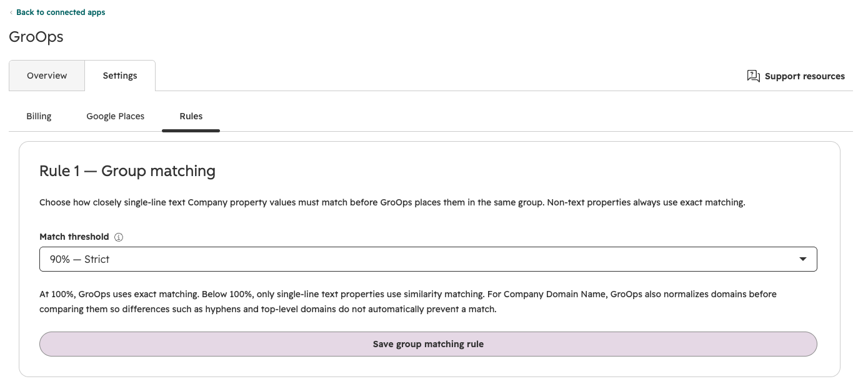Click the back chevron arrow icon
The width and height of the screenshot is (868, 389).
[11, 12]
